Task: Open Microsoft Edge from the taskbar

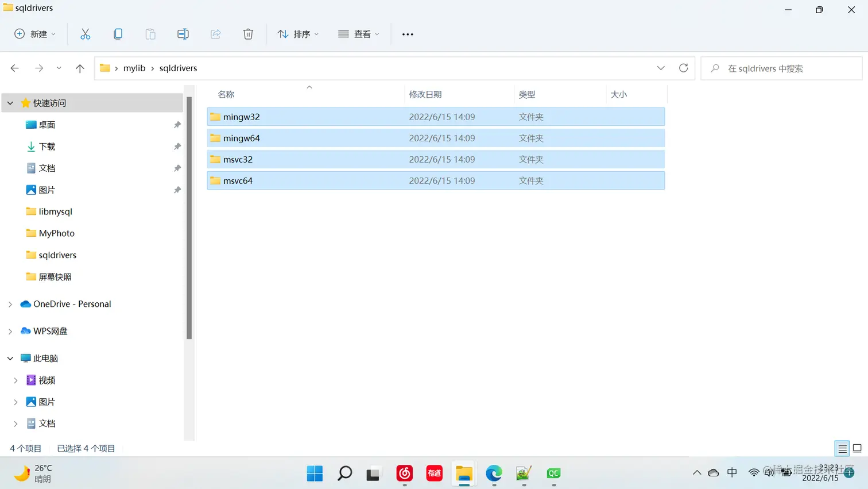Action: tap(493, 473)
